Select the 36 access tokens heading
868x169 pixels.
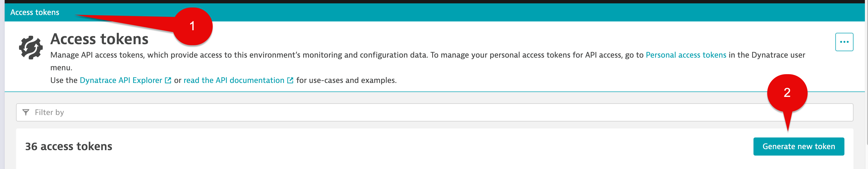[x=69, y=147]
